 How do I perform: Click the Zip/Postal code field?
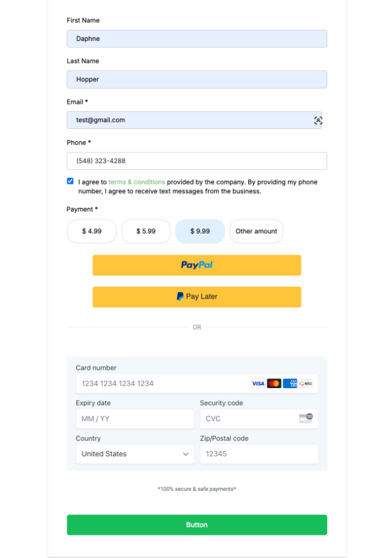coord(259,454)
